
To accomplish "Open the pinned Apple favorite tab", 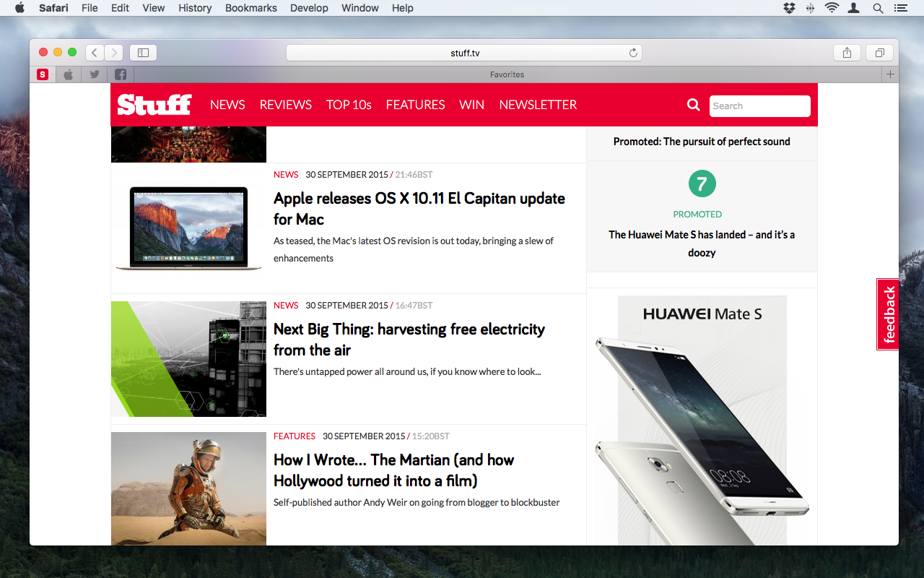I will pos(69,74).
